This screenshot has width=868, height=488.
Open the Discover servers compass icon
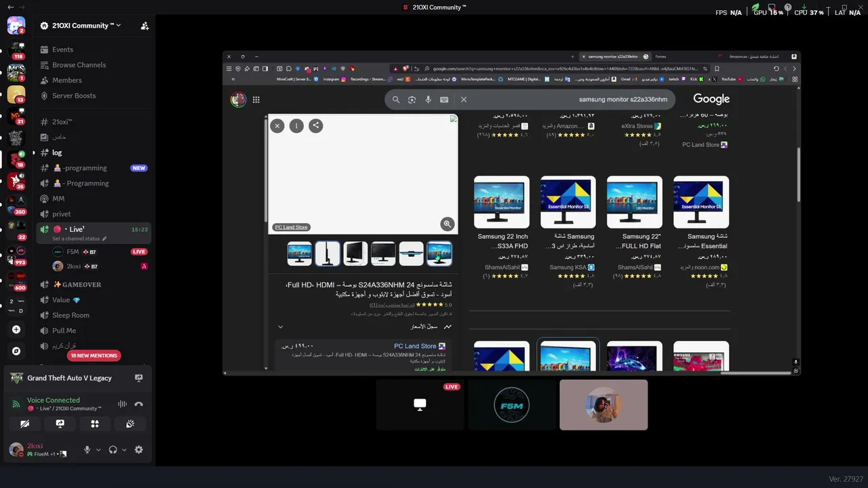[x=16, y=351]
